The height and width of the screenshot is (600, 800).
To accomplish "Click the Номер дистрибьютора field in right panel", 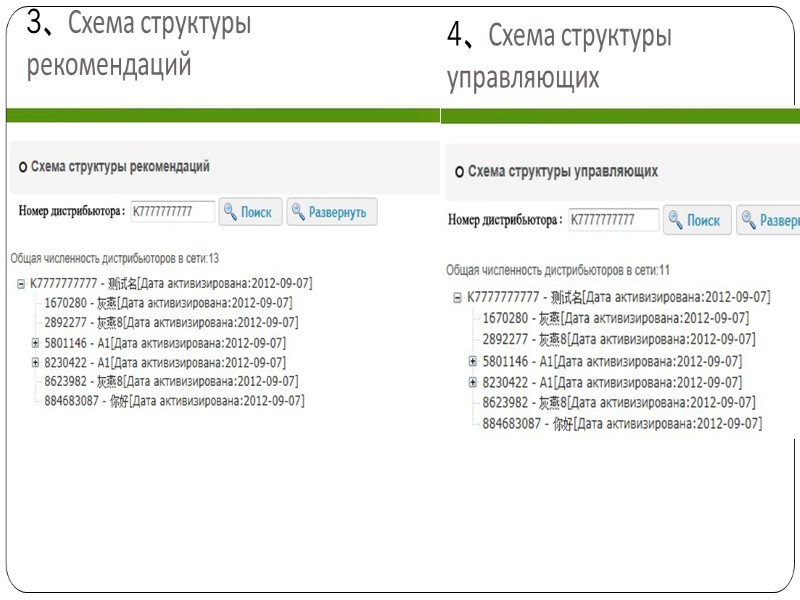I will coord(614,219).
